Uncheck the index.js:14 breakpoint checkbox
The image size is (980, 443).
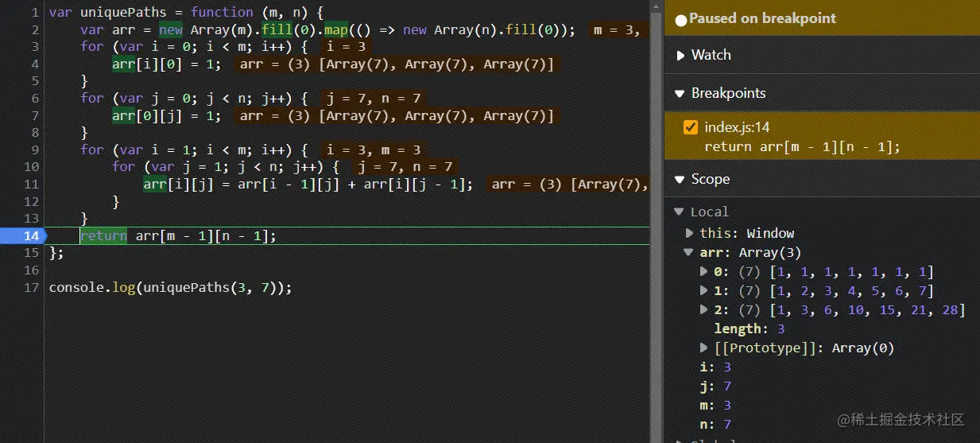point(691,127)
